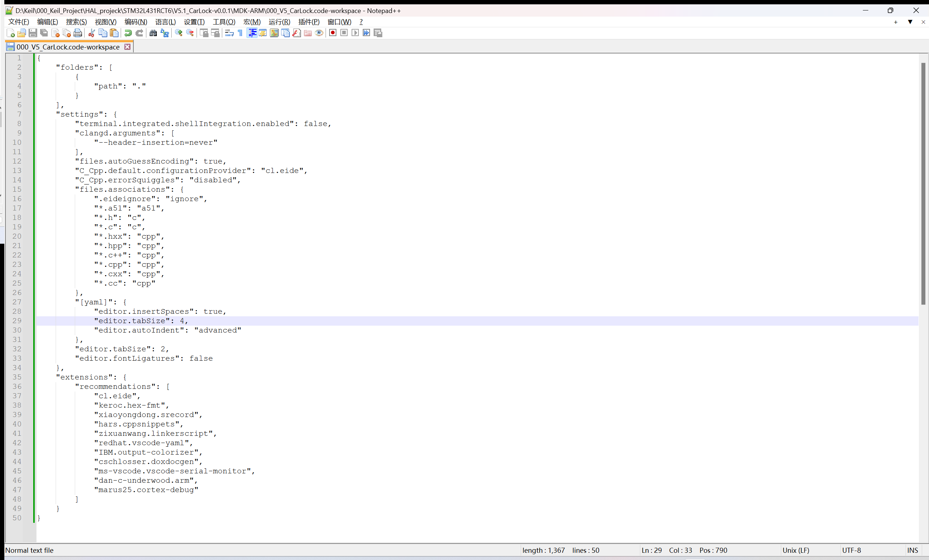Click line number 27 in the margin
This screenshot has width=929, height=560.
[x=17, y=302]
